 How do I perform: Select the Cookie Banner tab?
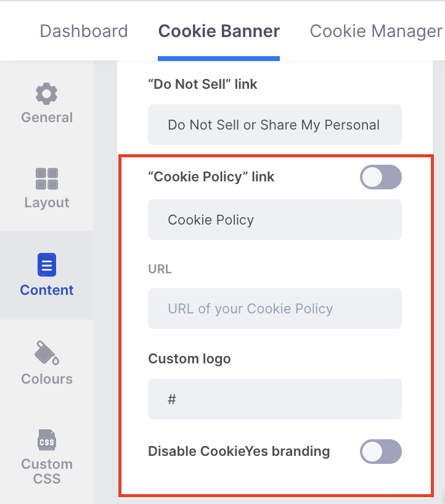(x=219, y=31)
